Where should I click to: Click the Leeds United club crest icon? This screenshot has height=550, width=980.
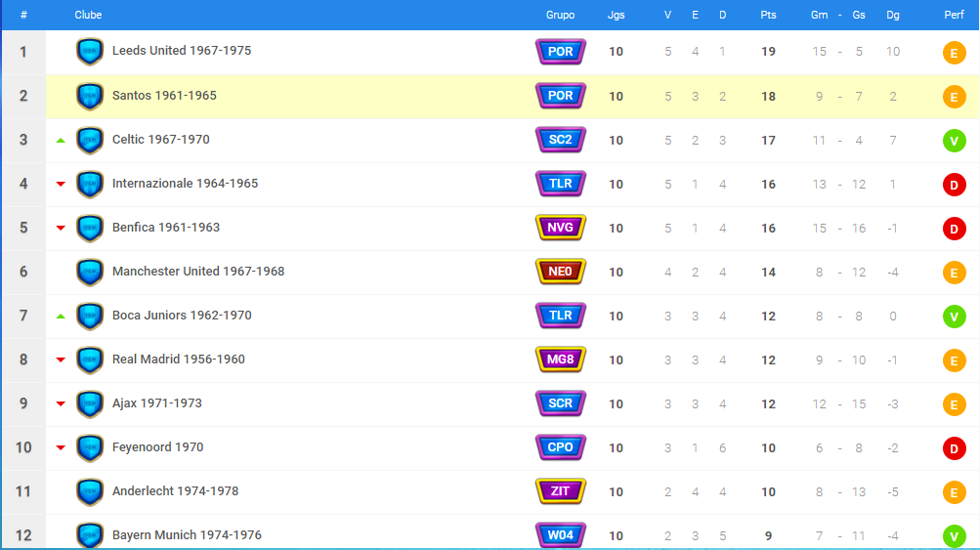coord(90,52)
